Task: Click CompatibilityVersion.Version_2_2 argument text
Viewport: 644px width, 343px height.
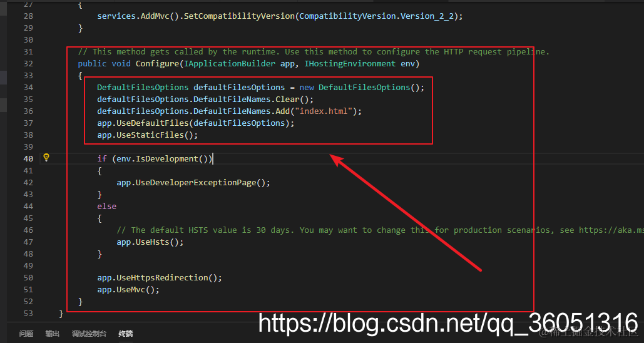Action: 377,16
